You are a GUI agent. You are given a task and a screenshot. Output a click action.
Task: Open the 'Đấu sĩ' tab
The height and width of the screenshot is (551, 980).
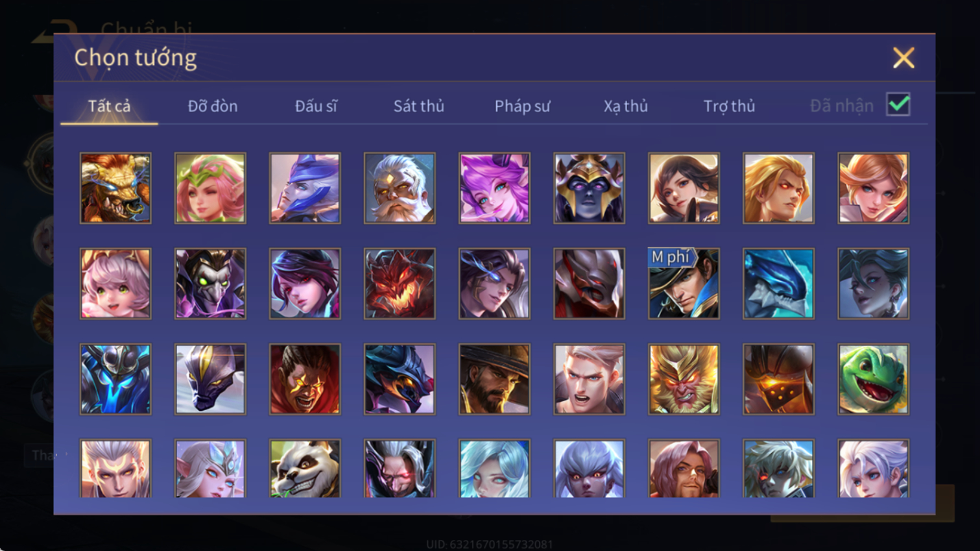pos(316,106)
